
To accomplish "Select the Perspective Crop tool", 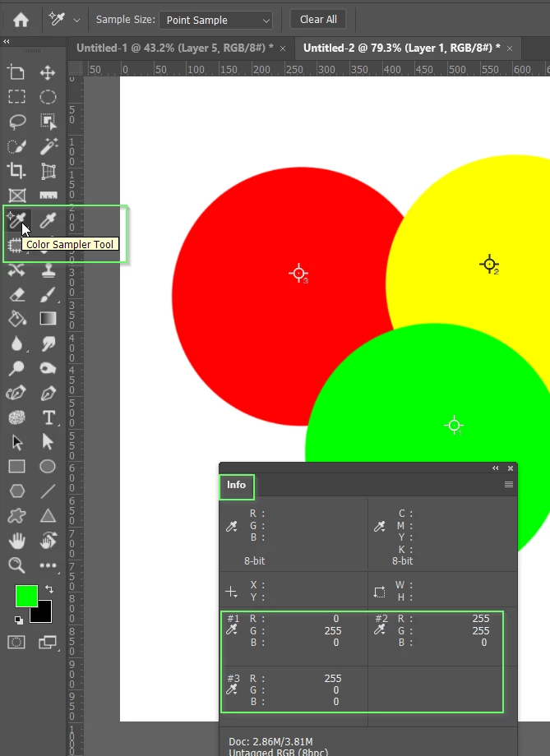I will click(x=48, y=171).
